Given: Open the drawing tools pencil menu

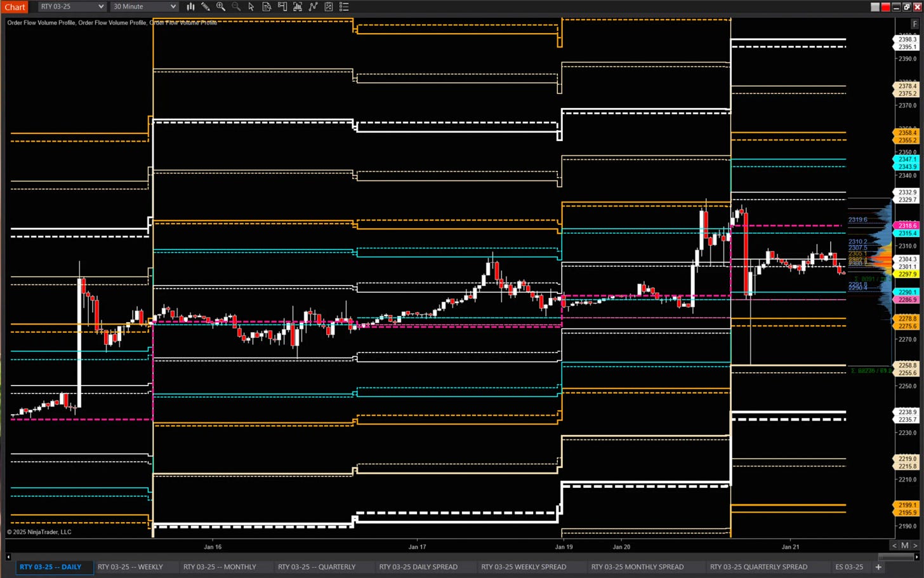Looking at the screenshot, I should coord(206,6).
